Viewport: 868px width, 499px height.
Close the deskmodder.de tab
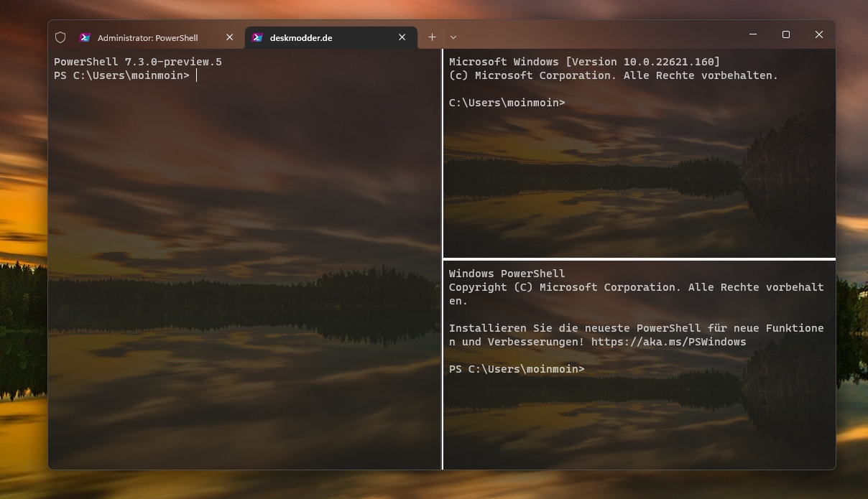(x=402, y=37)
